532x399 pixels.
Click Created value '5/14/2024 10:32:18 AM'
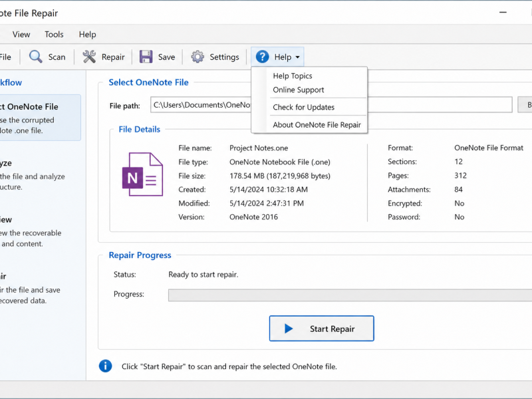269,190
